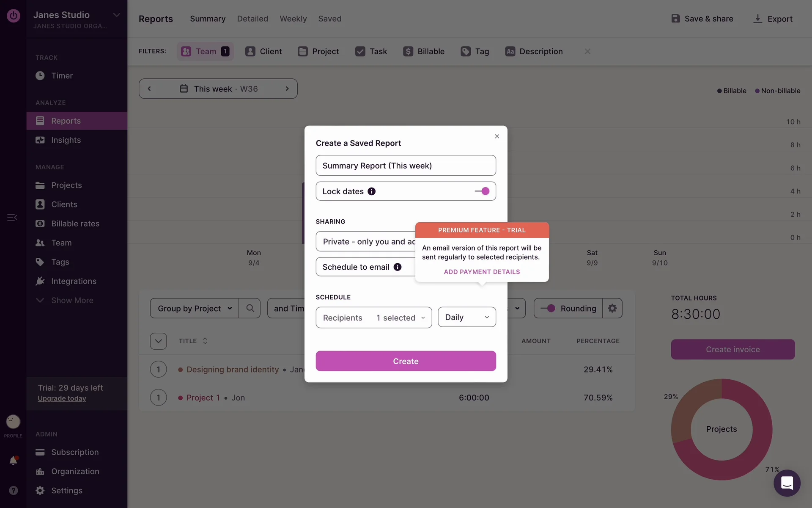Open the Group by Project dropdown

point(195,308)
